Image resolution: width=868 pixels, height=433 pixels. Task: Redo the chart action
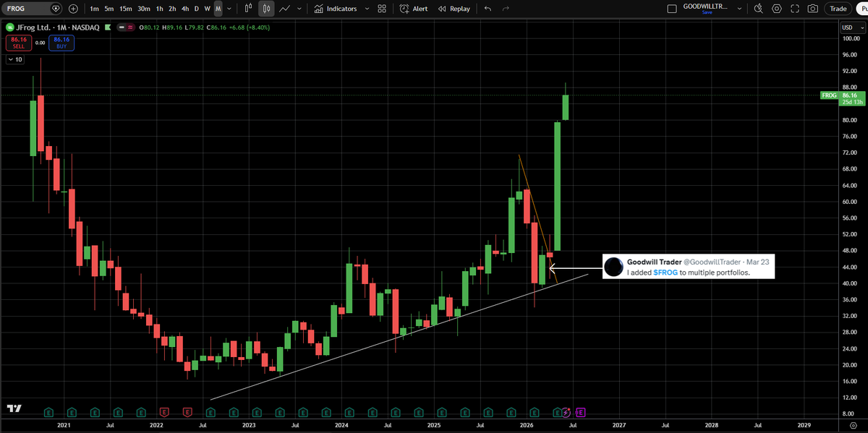[x=506, y=9]
